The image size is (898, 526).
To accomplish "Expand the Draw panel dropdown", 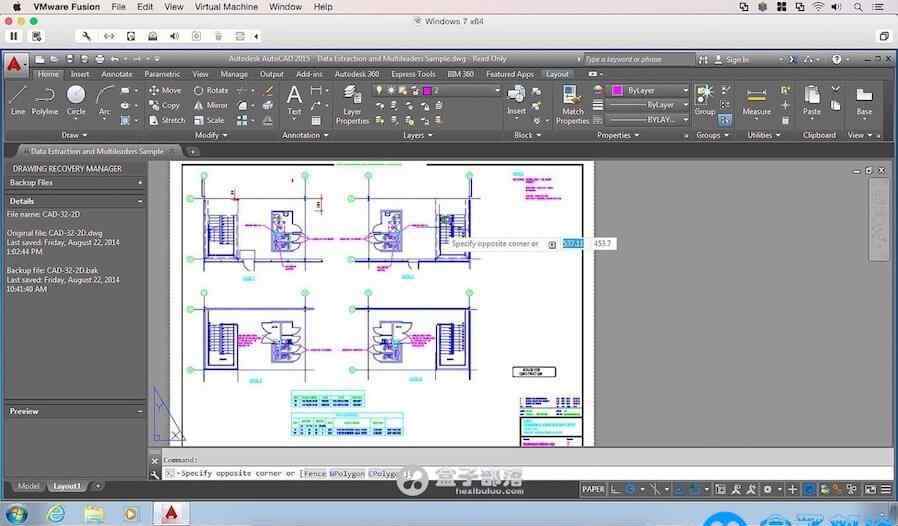I will coord(74,135).
